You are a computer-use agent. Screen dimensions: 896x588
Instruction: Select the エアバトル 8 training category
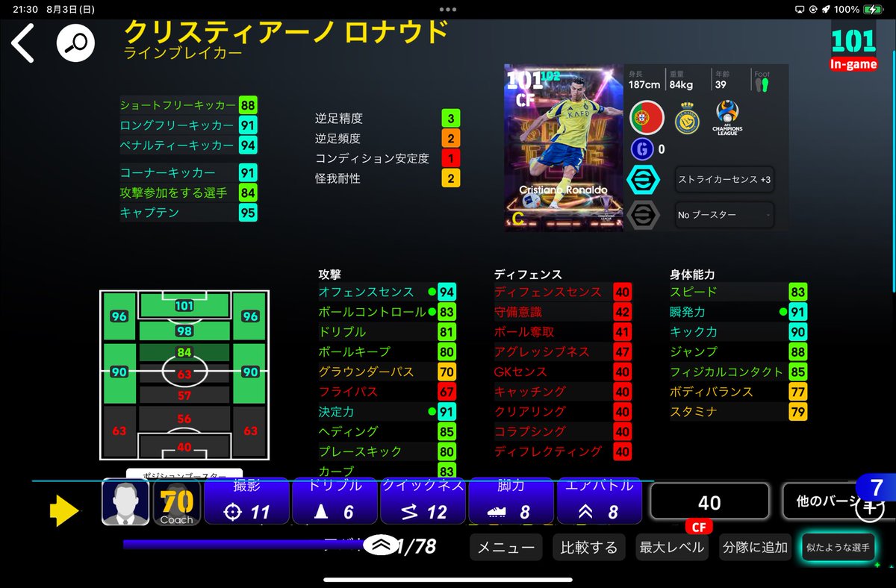[x=599, y=501]
